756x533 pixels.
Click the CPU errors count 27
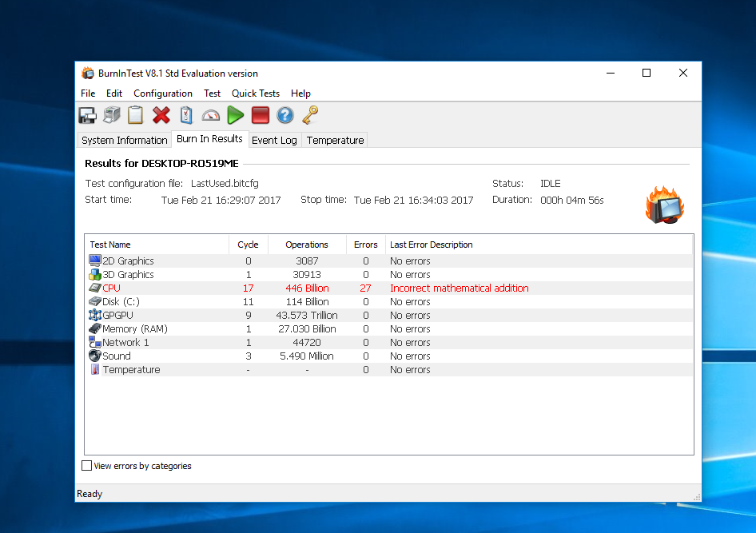pos(365,288)
